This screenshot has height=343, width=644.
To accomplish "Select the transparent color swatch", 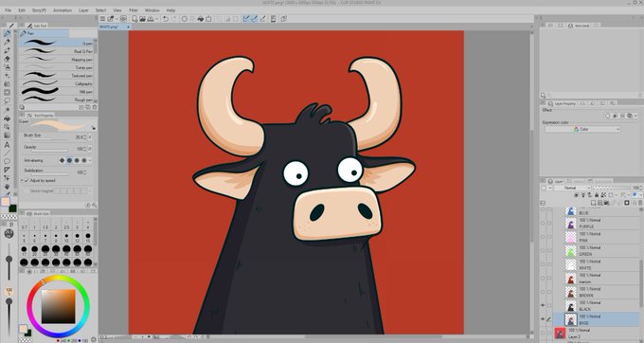I will coord(9,217).
